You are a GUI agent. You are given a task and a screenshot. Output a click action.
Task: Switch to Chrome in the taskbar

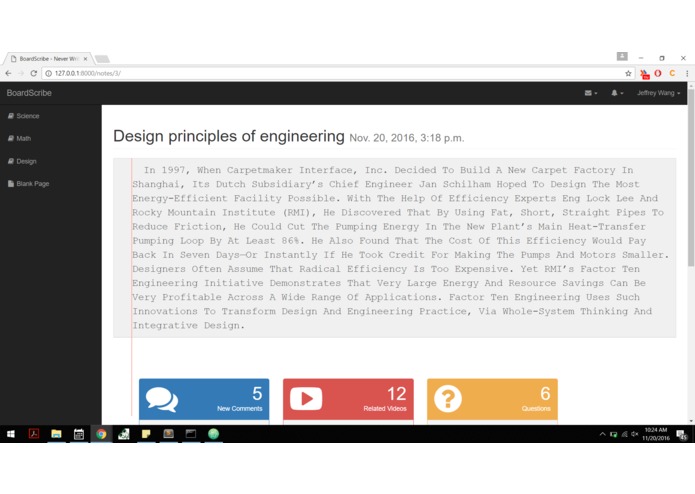[x=101, y=434]
